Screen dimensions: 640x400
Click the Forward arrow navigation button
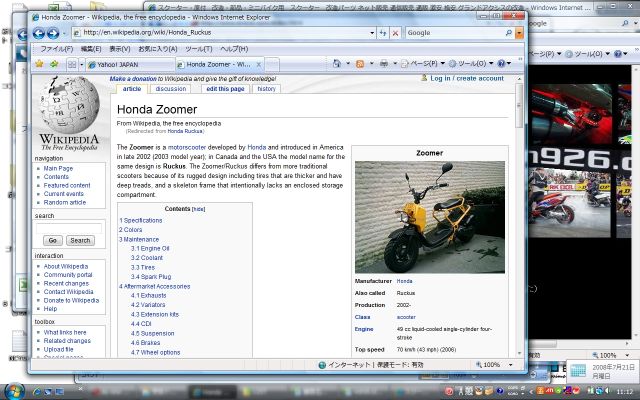53,33
